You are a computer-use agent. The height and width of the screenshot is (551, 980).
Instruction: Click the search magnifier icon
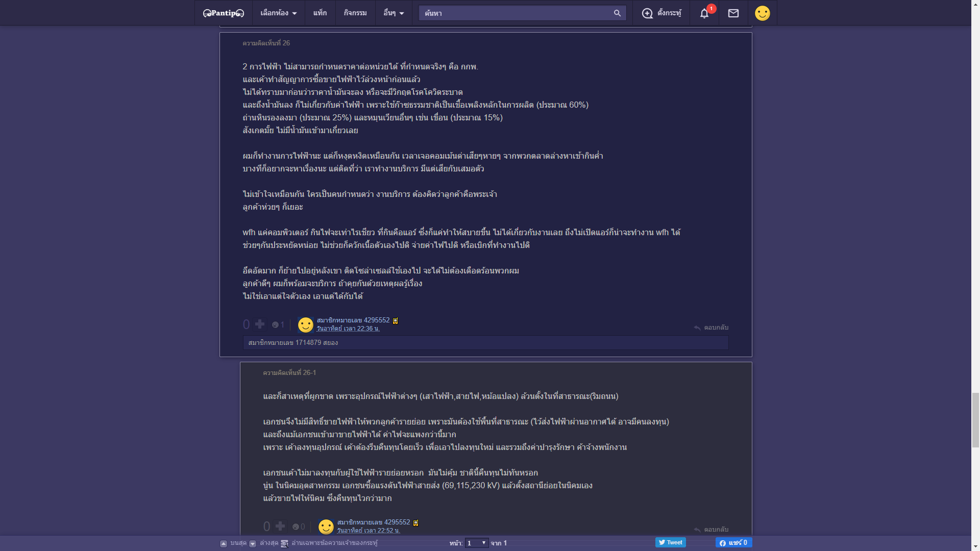coord(617,13)
